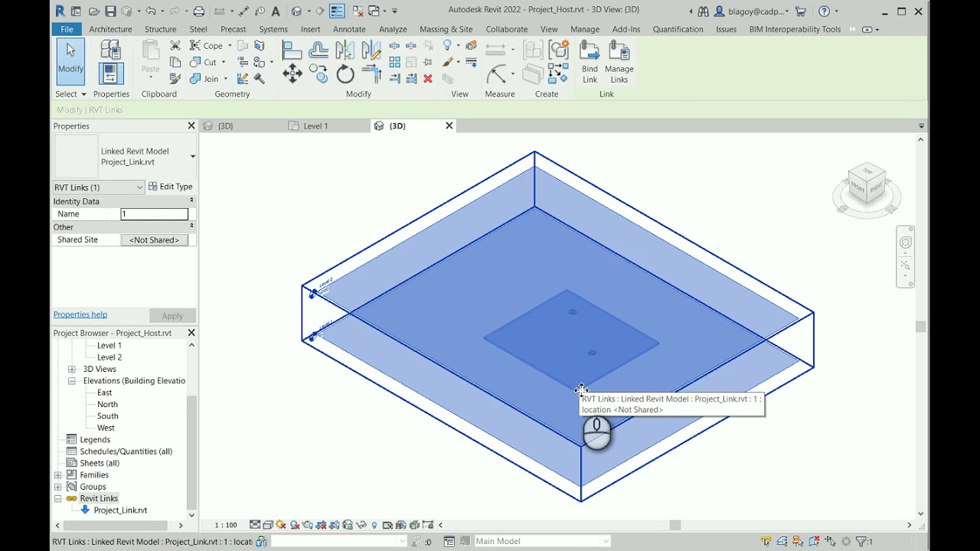Expand the 3D Views tree node
Image resolution: width=980 pixels, height=551 pixels.
click(72, 369)
